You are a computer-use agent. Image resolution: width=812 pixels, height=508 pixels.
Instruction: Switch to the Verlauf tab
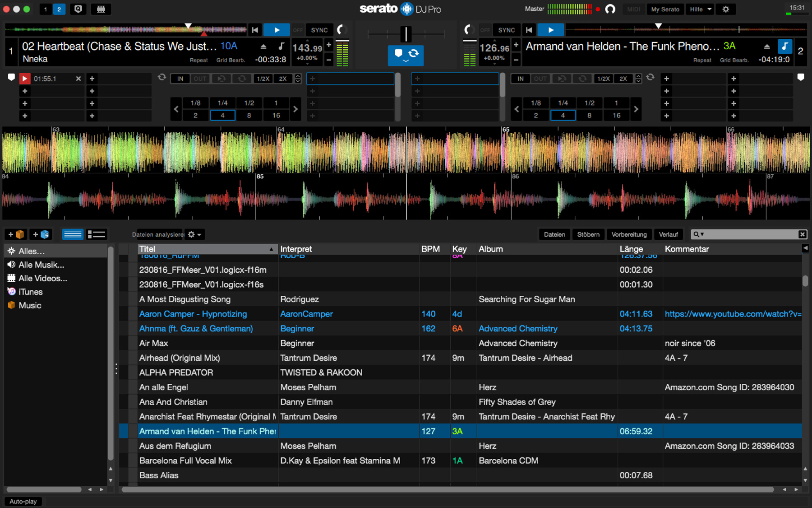(668, 234)
